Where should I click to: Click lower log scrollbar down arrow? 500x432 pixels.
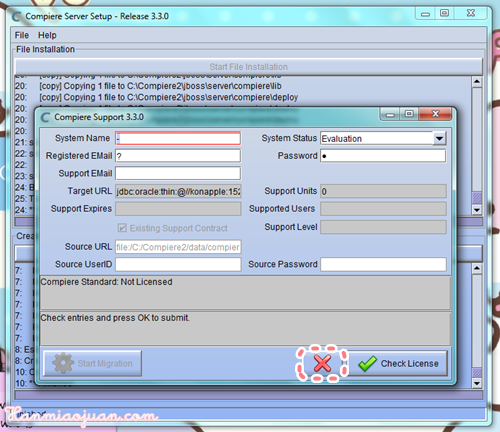pos(477,383)
